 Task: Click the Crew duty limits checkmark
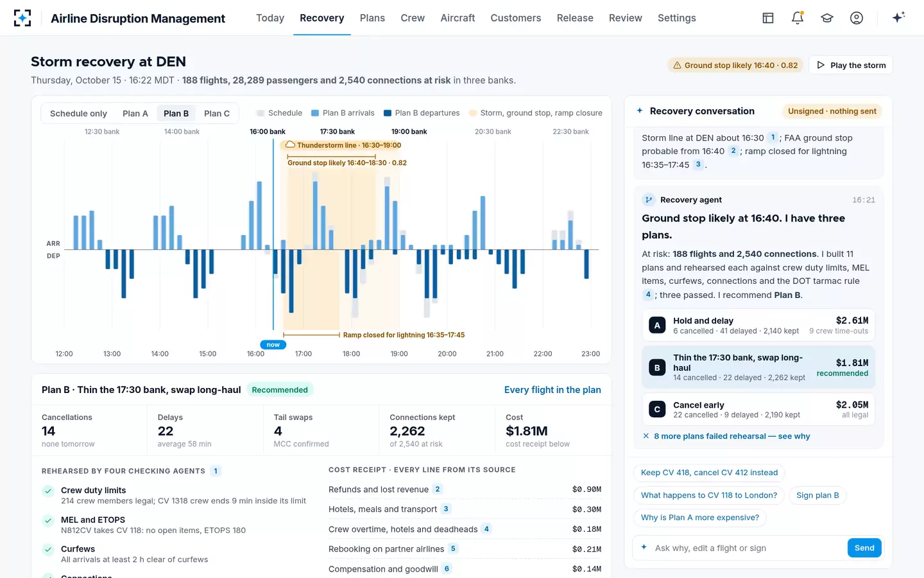48,491
